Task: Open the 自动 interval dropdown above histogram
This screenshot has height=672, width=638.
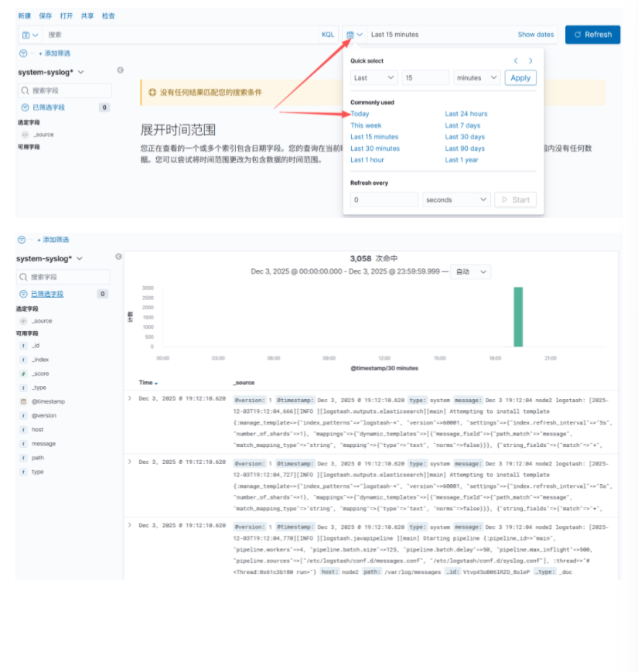Action: point(471,272)
